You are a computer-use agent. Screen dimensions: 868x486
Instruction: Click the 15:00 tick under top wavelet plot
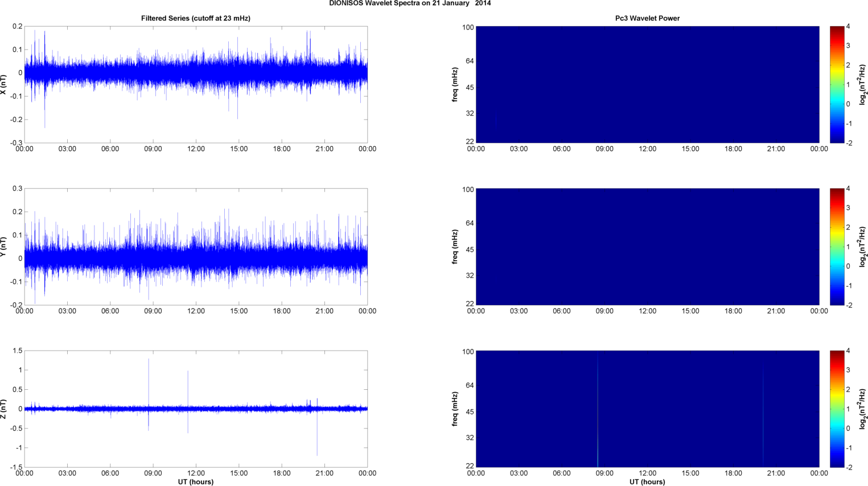(x=690, y=149)
